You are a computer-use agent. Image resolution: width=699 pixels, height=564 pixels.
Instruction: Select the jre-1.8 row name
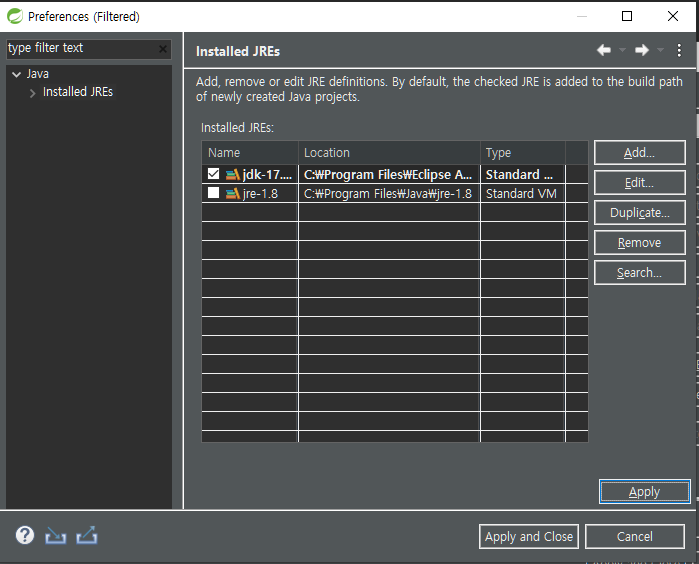point(260,193)
